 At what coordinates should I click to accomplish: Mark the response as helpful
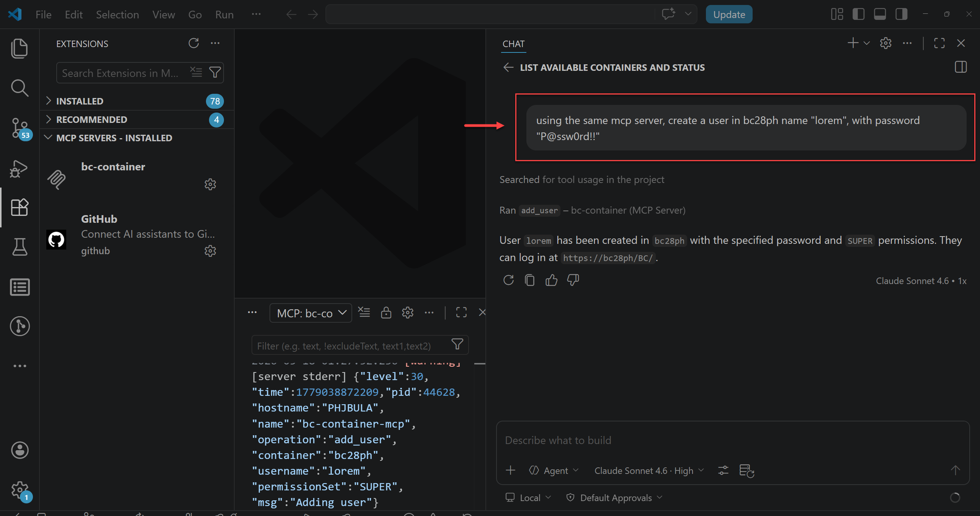point(551,280)
